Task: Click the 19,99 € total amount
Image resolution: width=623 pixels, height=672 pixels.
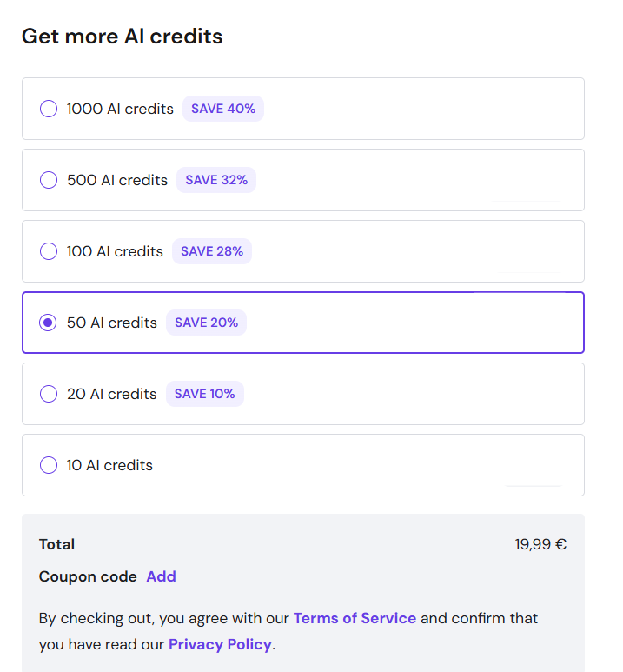Action: (x=540, y=544)
